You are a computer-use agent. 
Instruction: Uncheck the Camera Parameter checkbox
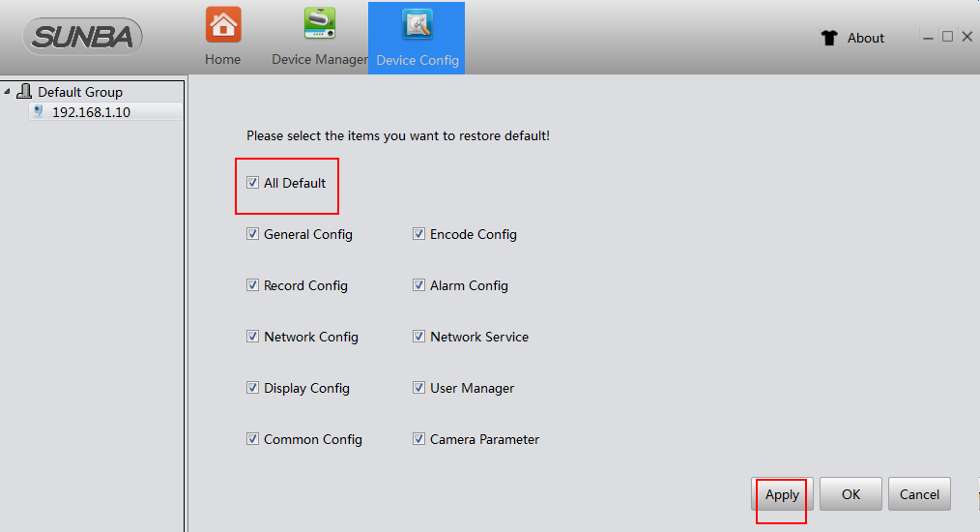coord(418,439)
